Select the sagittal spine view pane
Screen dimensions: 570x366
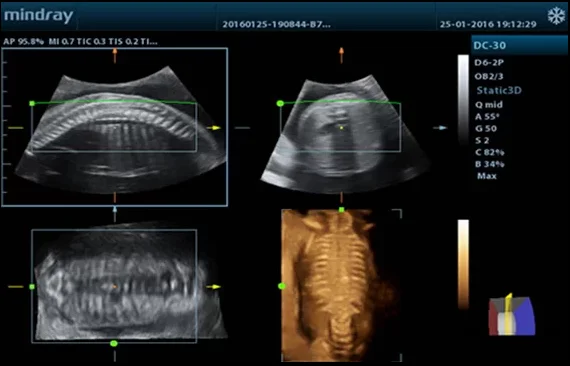pos(115,127)
